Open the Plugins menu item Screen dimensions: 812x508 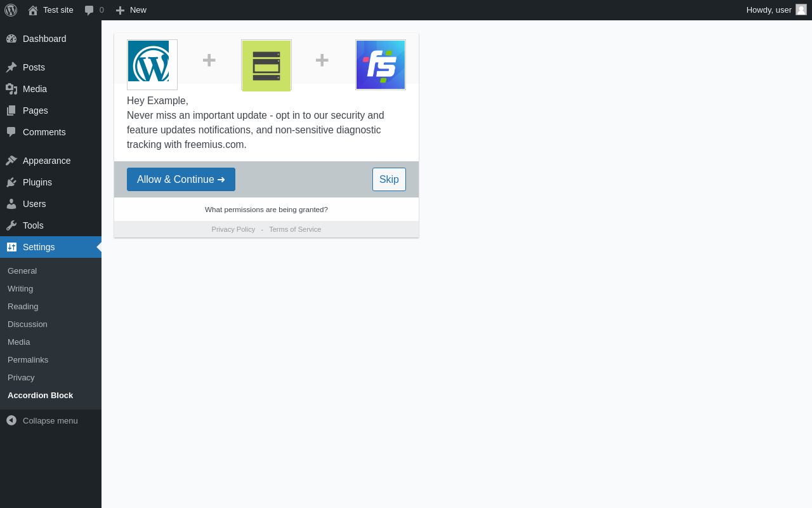coord(51,182)
